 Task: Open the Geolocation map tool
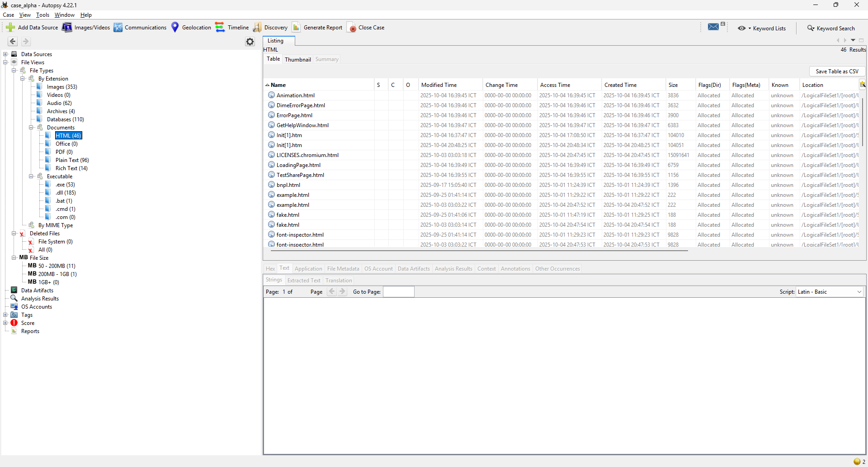pyautogui.click(x=191, y=28)
